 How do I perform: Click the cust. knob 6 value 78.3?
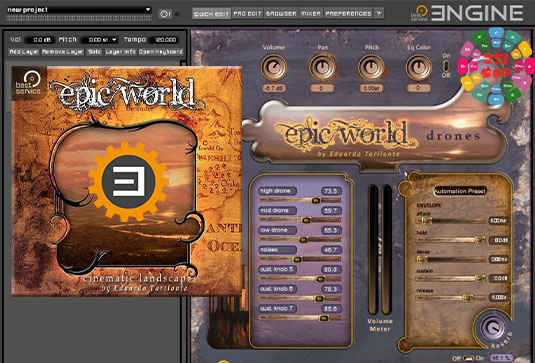coord(331,289)
